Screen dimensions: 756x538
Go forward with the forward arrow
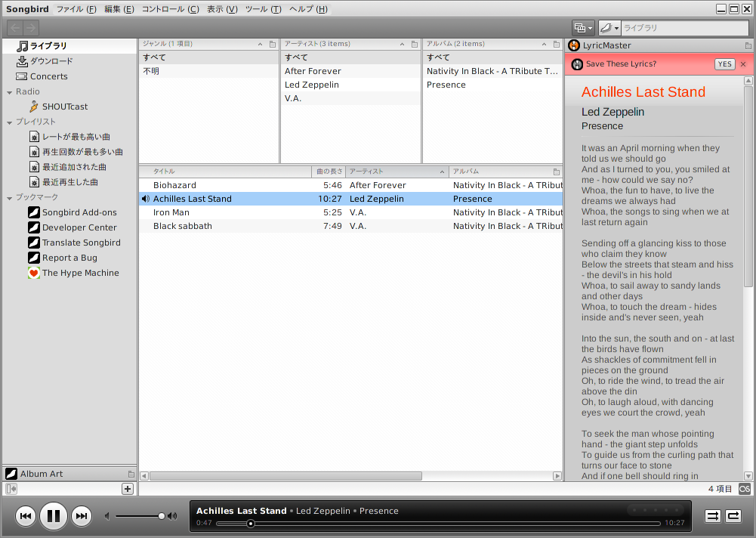31,28
